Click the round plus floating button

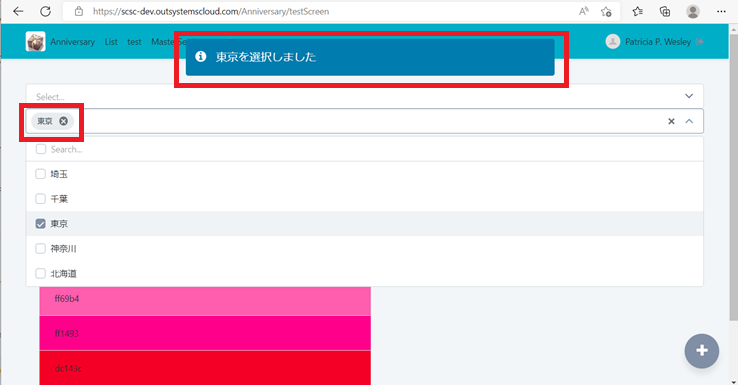click(702, 351)
